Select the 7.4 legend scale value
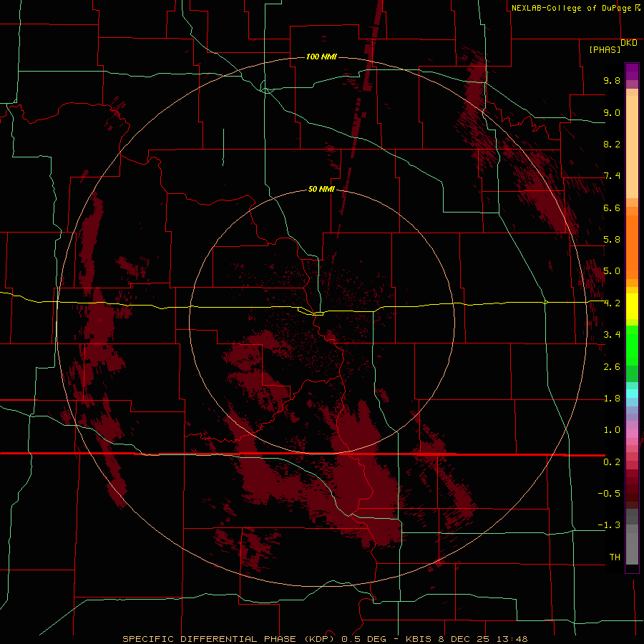Image resolution: width=644 pixels, height=644 pixels. [x=612, y=176]
